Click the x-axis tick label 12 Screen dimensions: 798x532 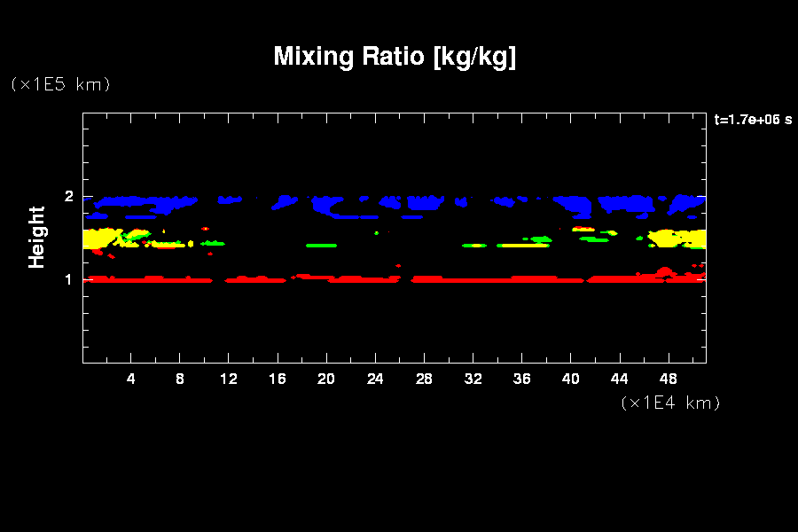229,379
